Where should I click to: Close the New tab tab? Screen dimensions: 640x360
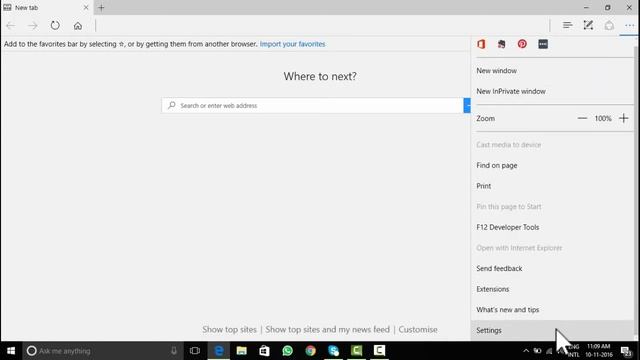pyautogui.click(x=86, y=7)
